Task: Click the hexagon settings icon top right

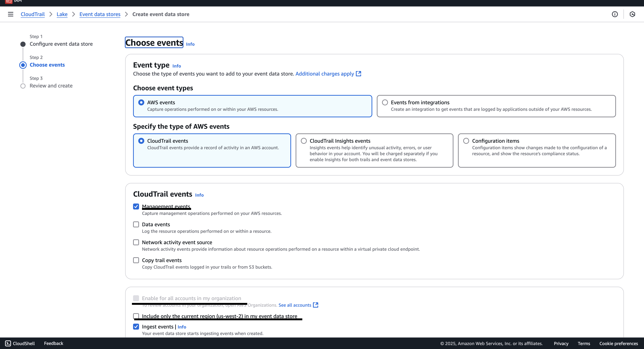Action: pos(632,14)
